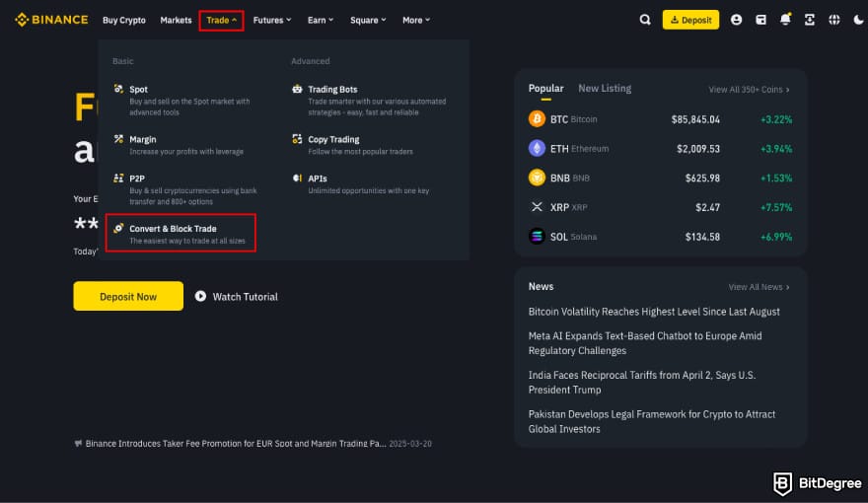Click the Watch Tutorial link

click(x=246, y=297)
